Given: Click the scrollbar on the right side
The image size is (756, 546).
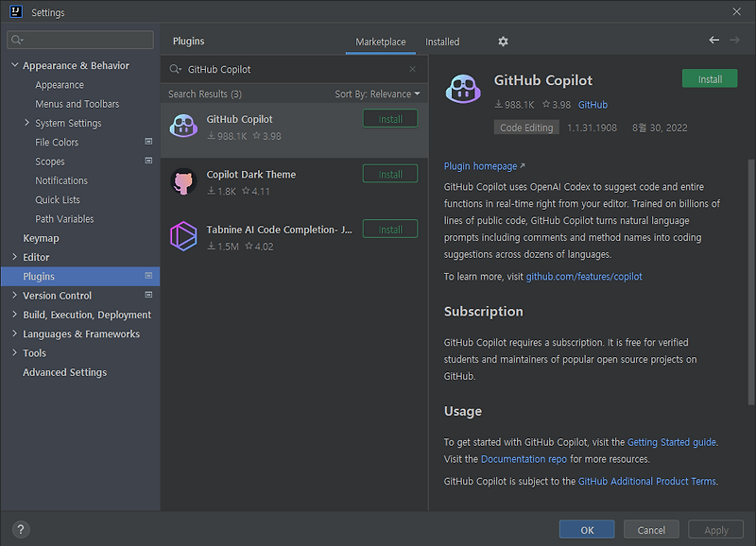Looking at the screenshot, I should point(749,264).
